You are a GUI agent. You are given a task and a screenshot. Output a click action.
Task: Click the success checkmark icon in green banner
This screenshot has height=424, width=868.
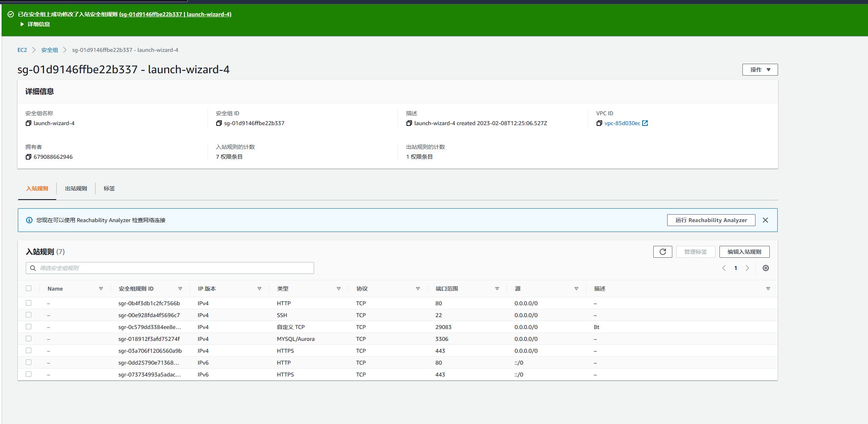(11, 14)
